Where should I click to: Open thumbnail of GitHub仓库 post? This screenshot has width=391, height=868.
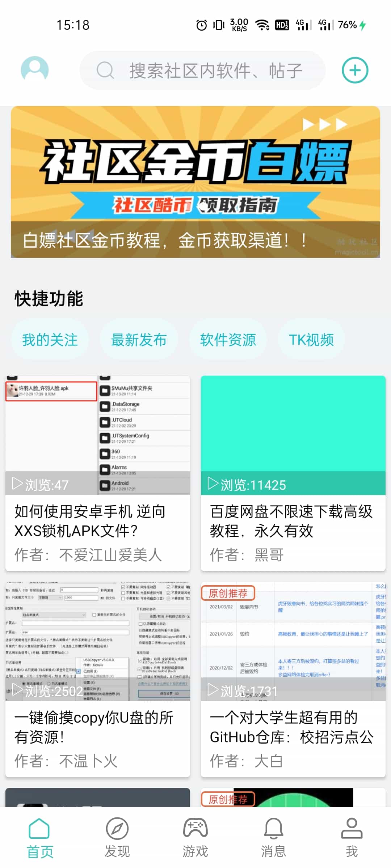[293, 641]
